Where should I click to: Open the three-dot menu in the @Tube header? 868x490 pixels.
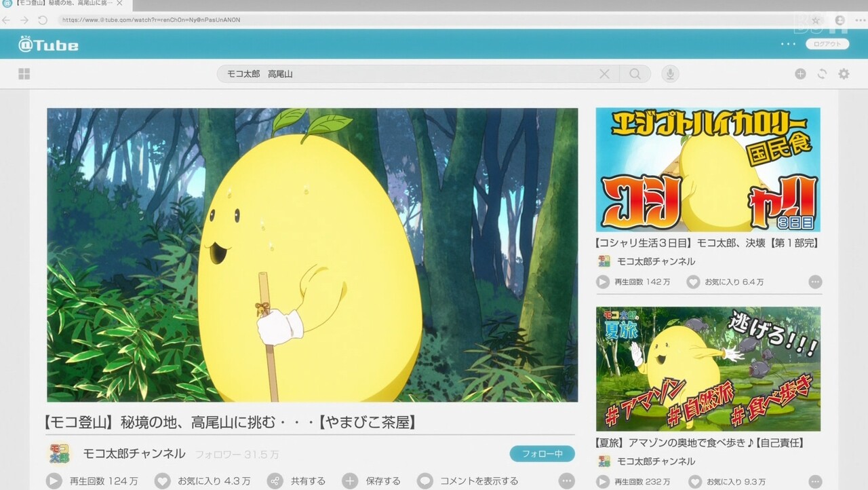pos(788,44)
